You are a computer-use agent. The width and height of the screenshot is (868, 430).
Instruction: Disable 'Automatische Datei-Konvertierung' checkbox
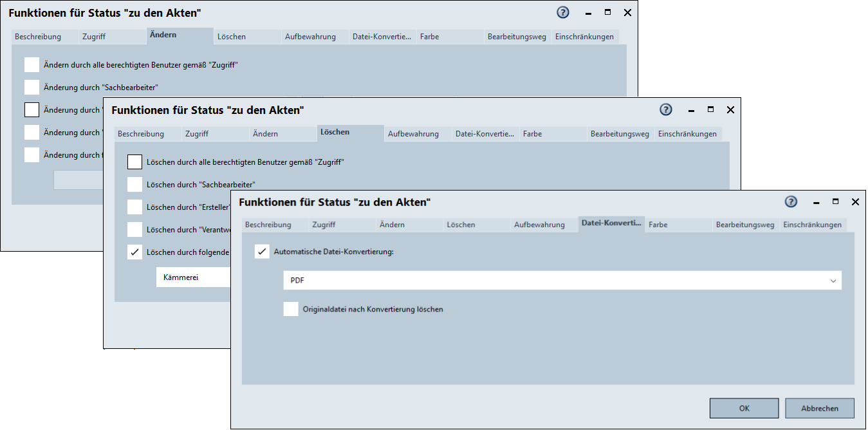pos(262,252)
